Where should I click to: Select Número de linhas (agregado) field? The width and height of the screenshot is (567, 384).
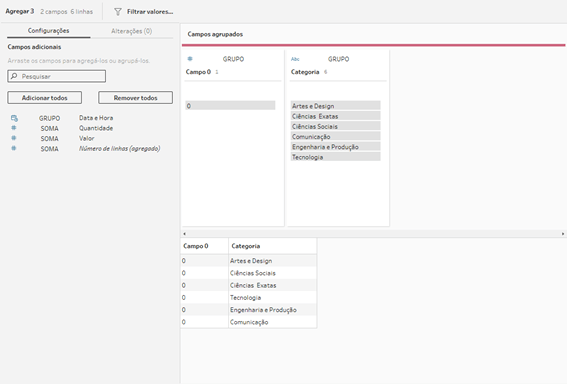pyautogui.click(x=119, y=148)
